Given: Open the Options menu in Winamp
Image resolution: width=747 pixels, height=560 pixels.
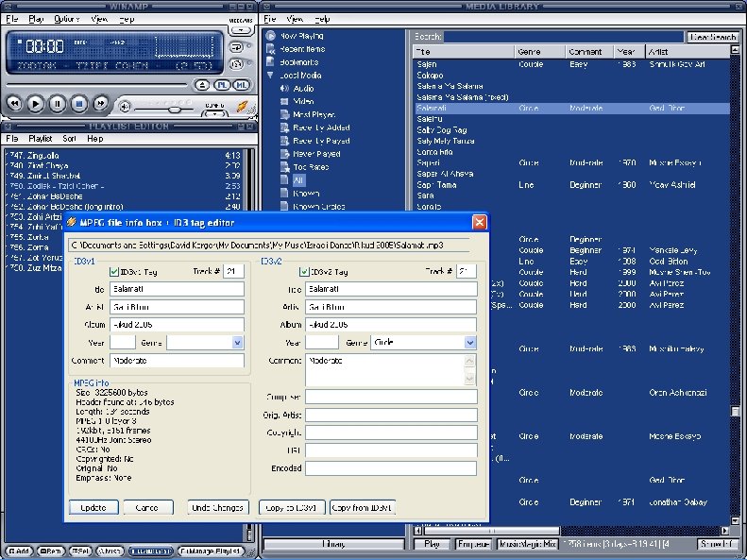Looking at the screenshot, I should pos(66,19).
